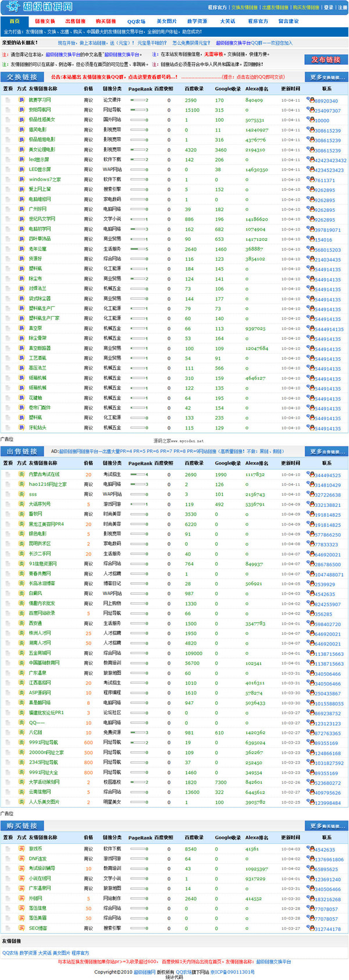Click the 更多出售链接 button
The image size is (349, 980).
click(x=326, y=452)
